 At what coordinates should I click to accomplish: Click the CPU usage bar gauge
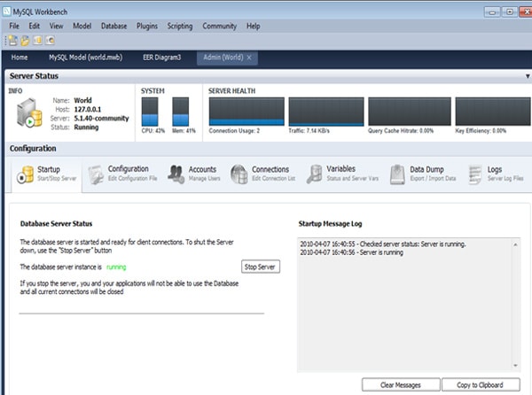pyautogui.click(x=150, y=112)
